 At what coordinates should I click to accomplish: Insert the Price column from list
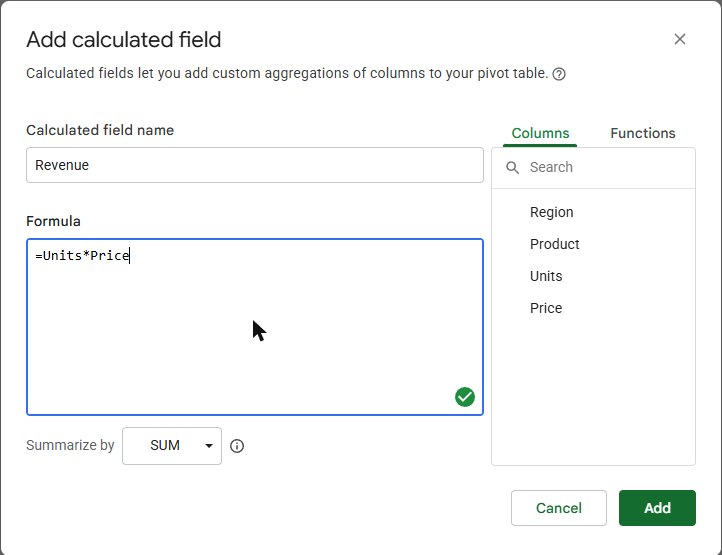tap(546, 308)
